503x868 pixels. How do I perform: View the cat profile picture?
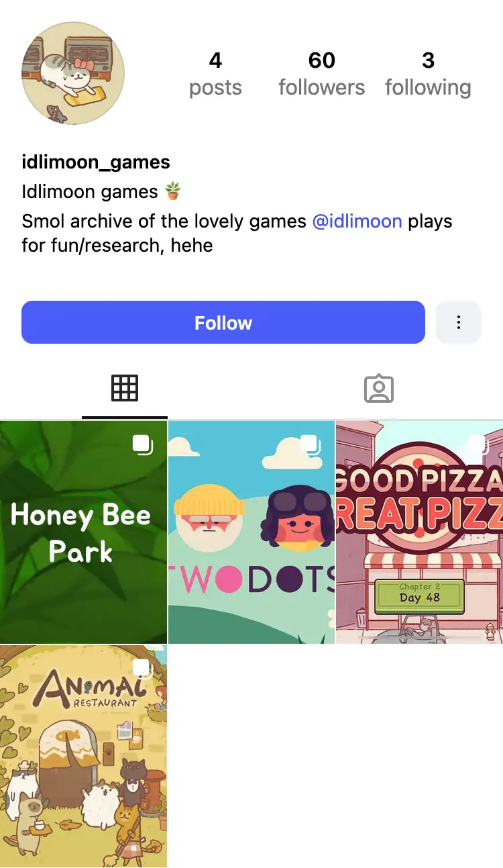(73, 73)
